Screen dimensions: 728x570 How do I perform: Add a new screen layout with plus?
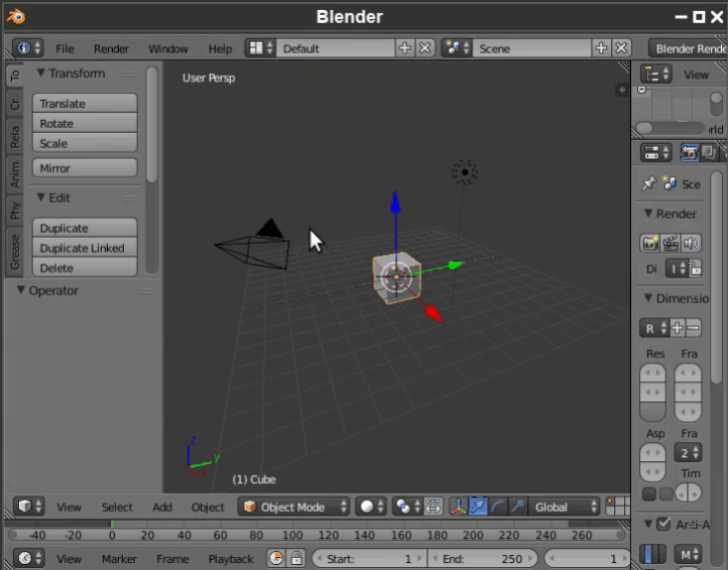tap(404, 48)
